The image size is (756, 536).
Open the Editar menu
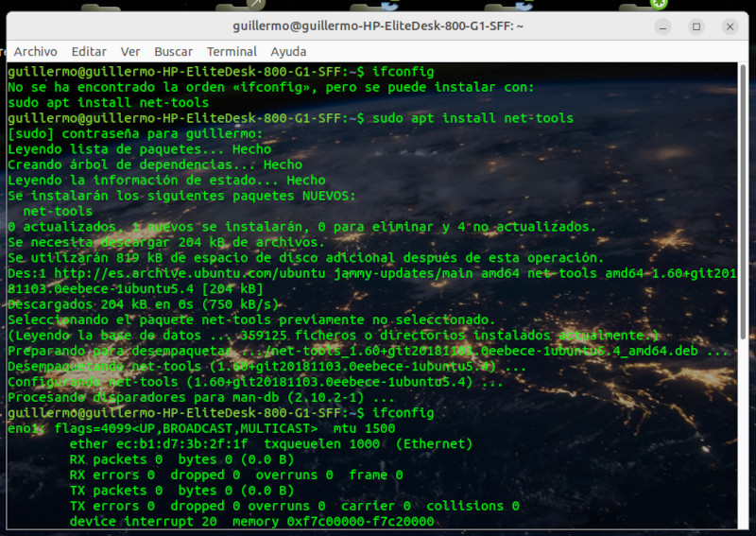(x=89, y=51)
